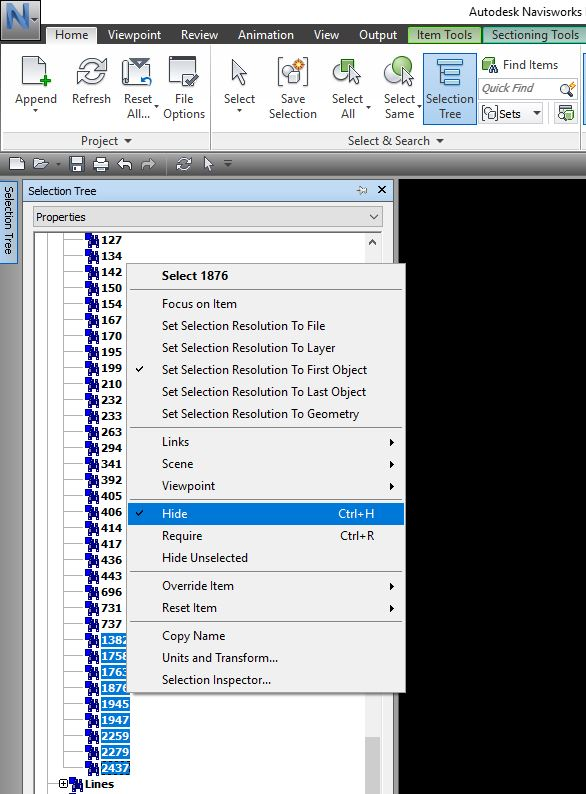This screenshot has width=586, height=794.
Task: Toggle the checked Hide menu option
Action: click(266, 514)
